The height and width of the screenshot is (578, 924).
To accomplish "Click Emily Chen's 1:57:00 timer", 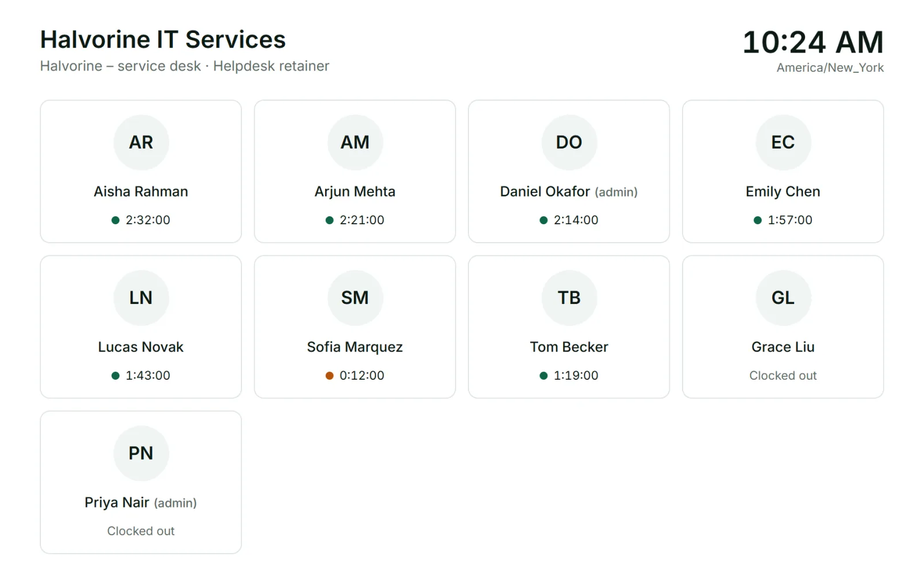I will pos(790,220).
